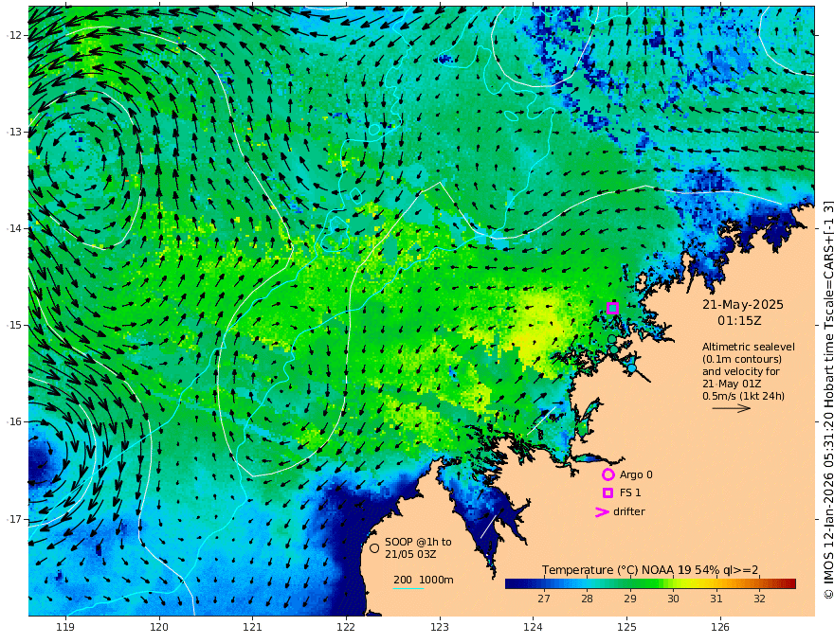Click the time text '01:15Z'
834x644 pixels.
tap(739, 321)
